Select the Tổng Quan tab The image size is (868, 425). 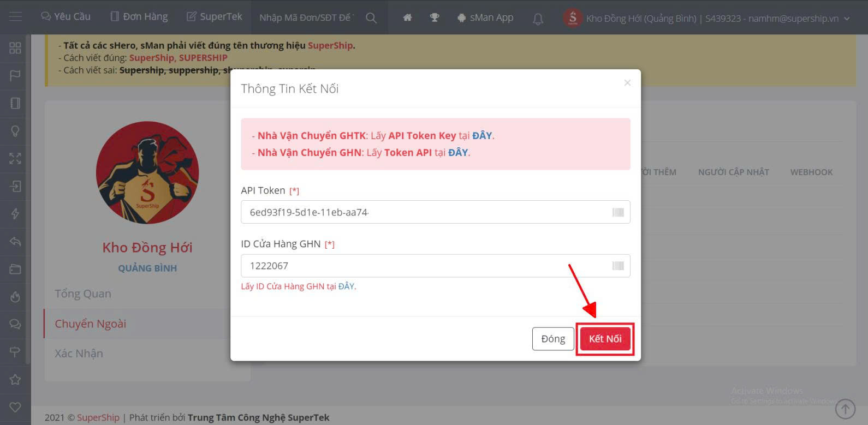[83, 294]
